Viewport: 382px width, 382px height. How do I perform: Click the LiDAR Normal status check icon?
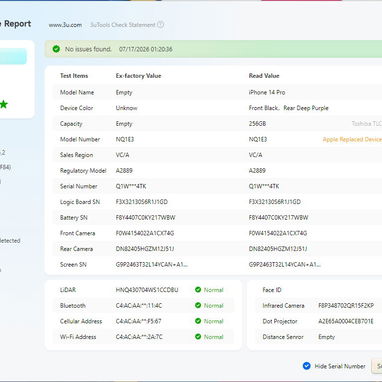point(198,290)
